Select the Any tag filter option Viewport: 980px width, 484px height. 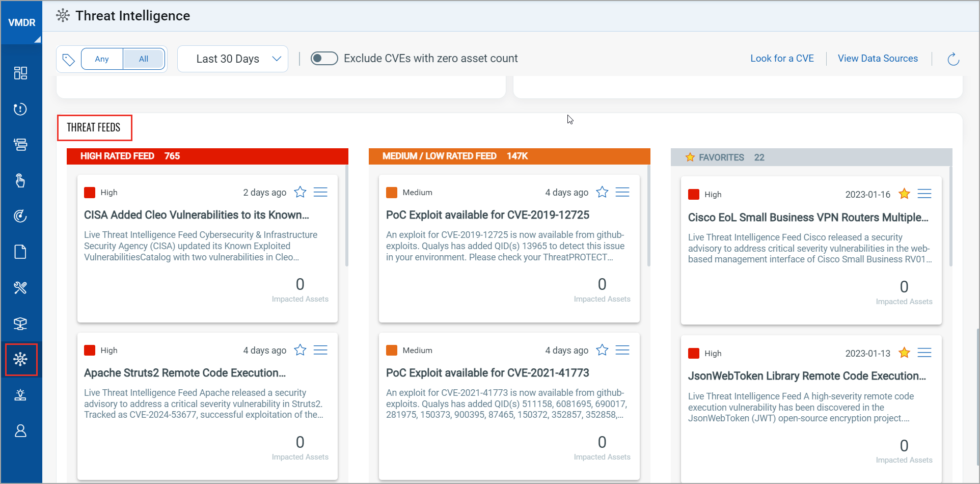coord(102,59)
